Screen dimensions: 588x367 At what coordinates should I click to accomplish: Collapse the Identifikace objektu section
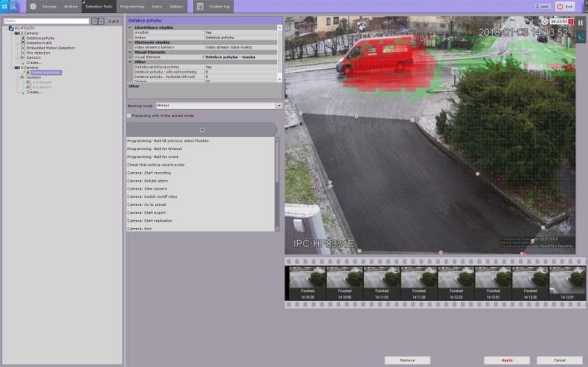pyautogui.click(x=130, y=27)
